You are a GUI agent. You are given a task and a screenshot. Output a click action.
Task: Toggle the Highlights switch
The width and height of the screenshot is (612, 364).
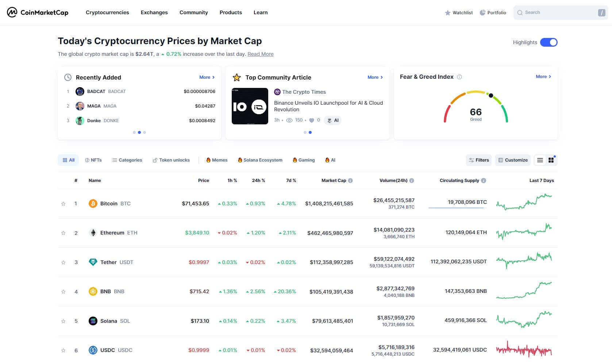pos(549,42)
